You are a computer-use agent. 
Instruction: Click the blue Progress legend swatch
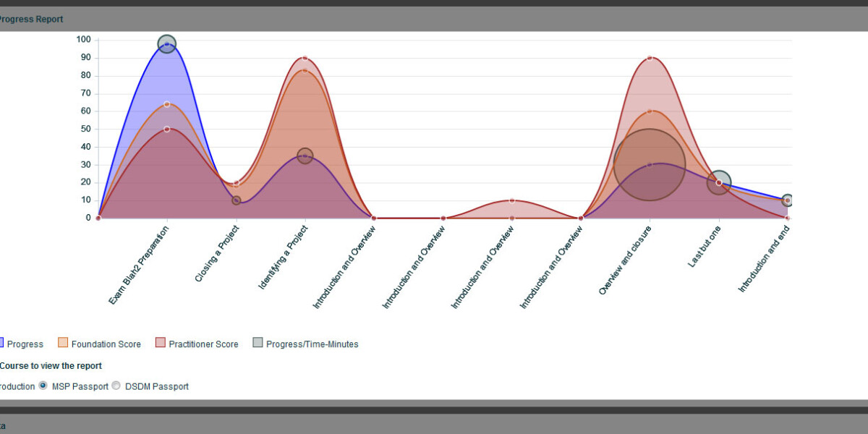[x=1, y=344]
